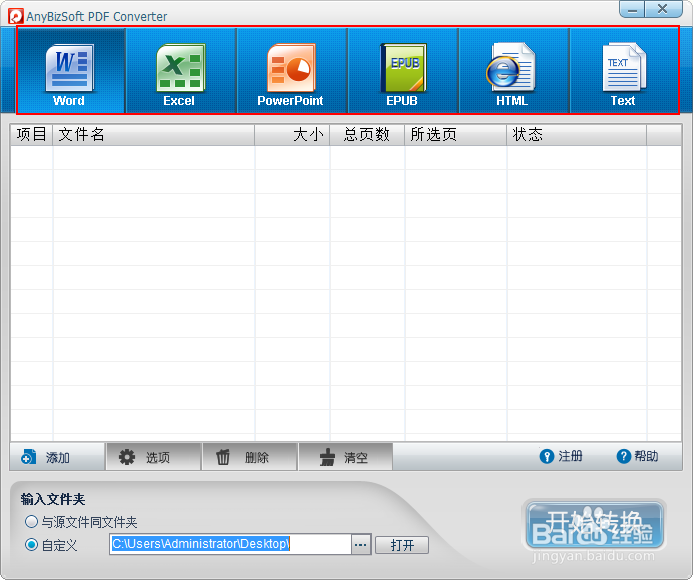Open the 帮助 help link
This screenshot has height=580, width=693.
[x=637, y=456]
